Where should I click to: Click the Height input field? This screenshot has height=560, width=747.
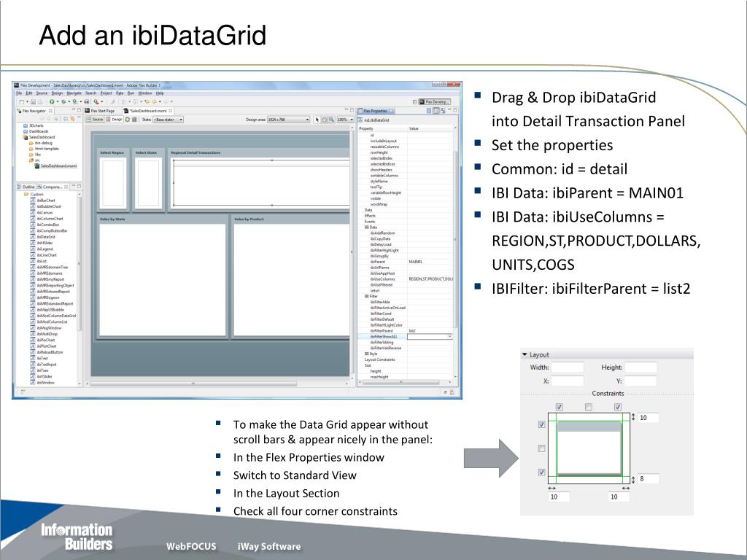pos(640,367)
